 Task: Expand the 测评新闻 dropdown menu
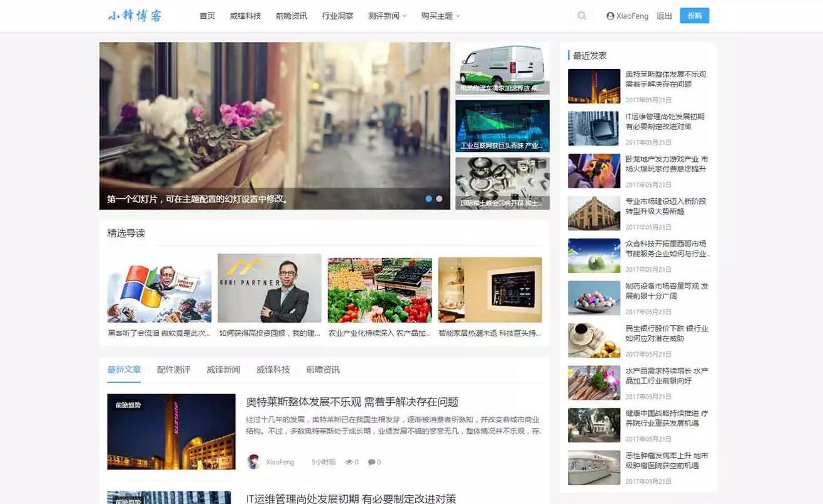coord(387,16)
